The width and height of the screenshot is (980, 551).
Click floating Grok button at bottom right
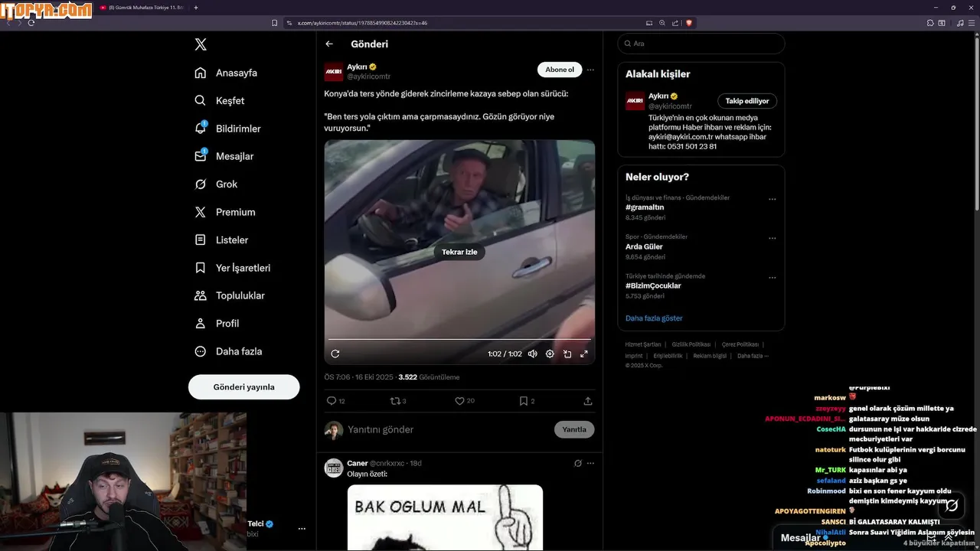952,505
